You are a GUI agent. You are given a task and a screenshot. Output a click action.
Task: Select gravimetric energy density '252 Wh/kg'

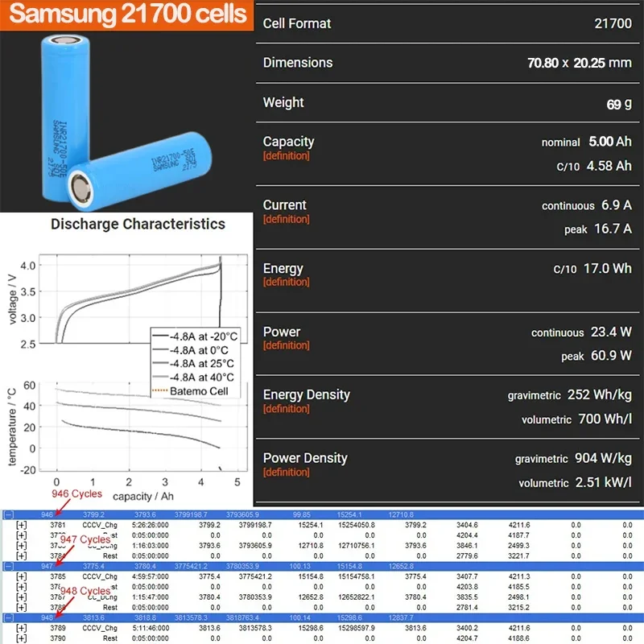[600, 395]
